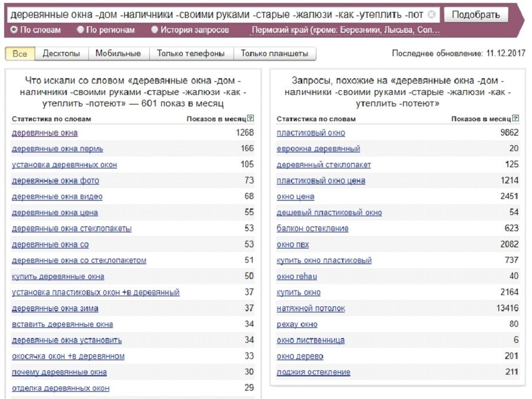Open the 'деревянные окна видео' link

pos(57,197)
